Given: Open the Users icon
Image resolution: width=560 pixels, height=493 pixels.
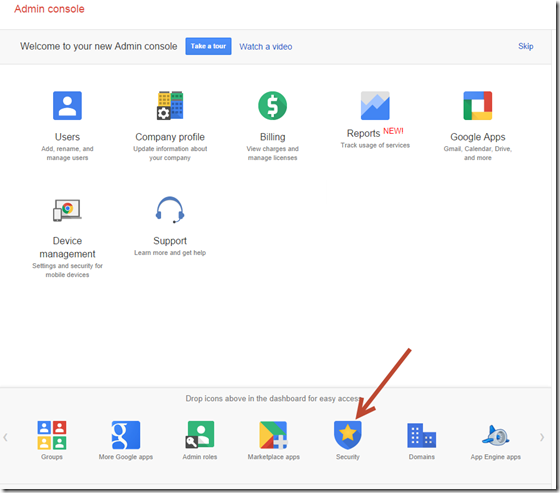Looking at the screenshot, I should click(x=67, y=106).
